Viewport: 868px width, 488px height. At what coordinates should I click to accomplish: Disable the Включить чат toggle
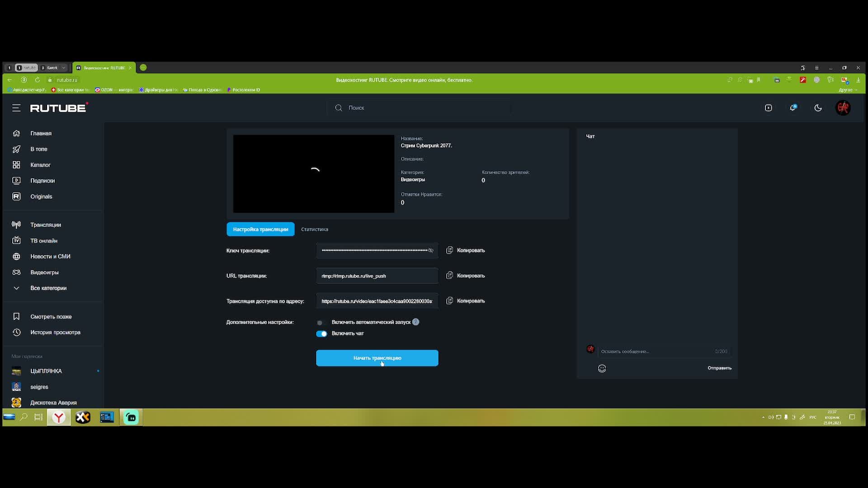(x=321, y=334)
